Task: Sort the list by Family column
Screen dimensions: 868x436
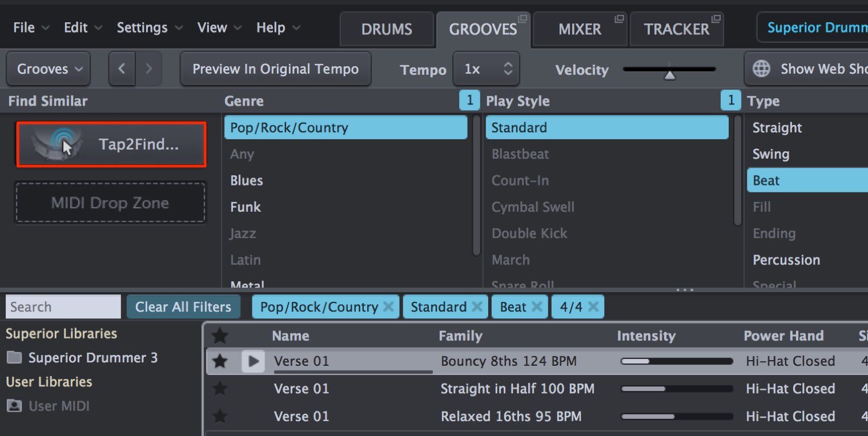Action: tap(460, 336)
